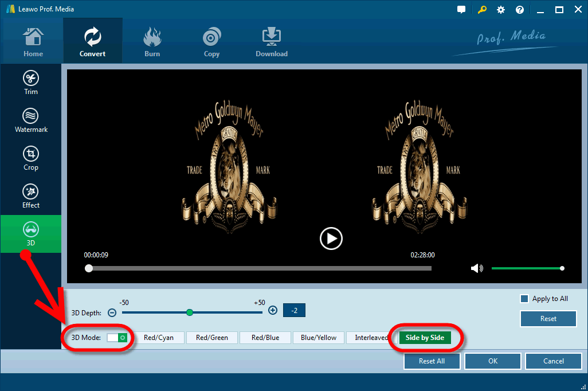Open the Burn module
The height and width of the screenshot is (391, 588).
pos(152,41)
